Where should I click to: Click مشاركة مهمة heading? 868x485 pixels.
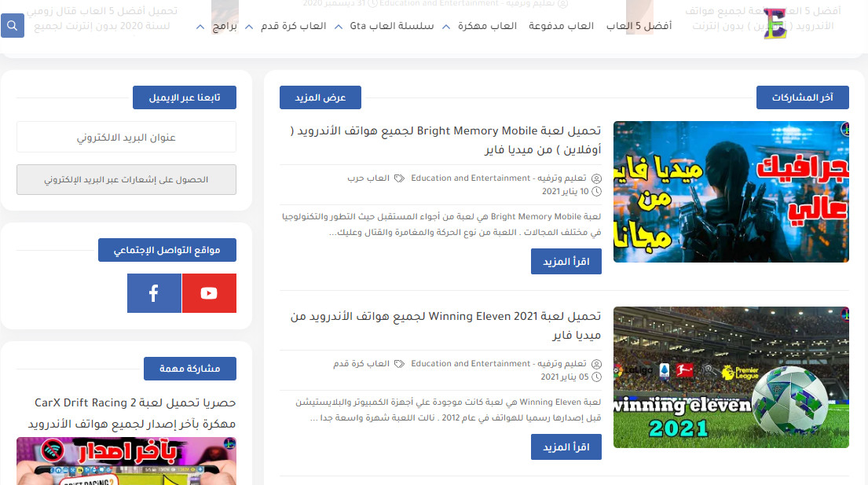click(x=190, y=369)
